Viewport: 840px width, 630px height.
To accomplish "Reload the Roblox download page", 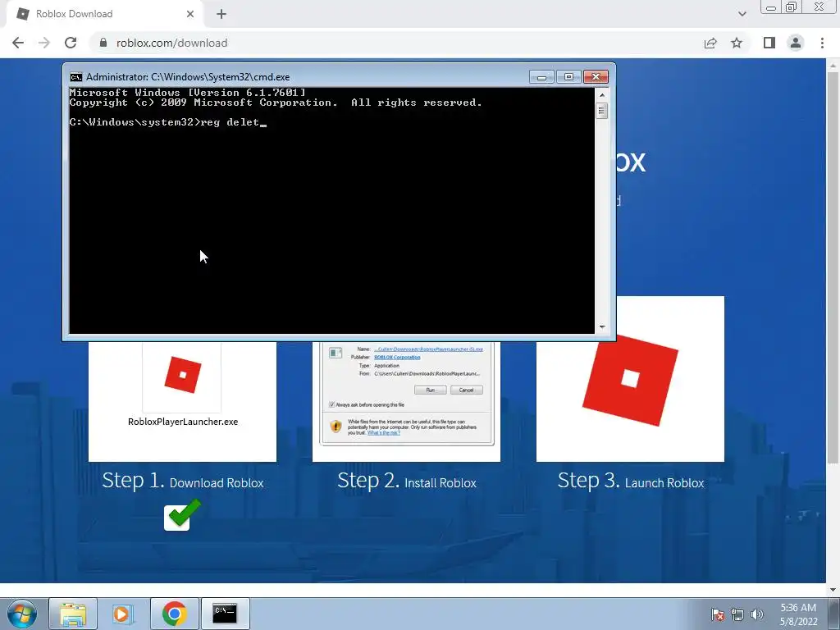I will pyautogui.click(x=71, y=43).
